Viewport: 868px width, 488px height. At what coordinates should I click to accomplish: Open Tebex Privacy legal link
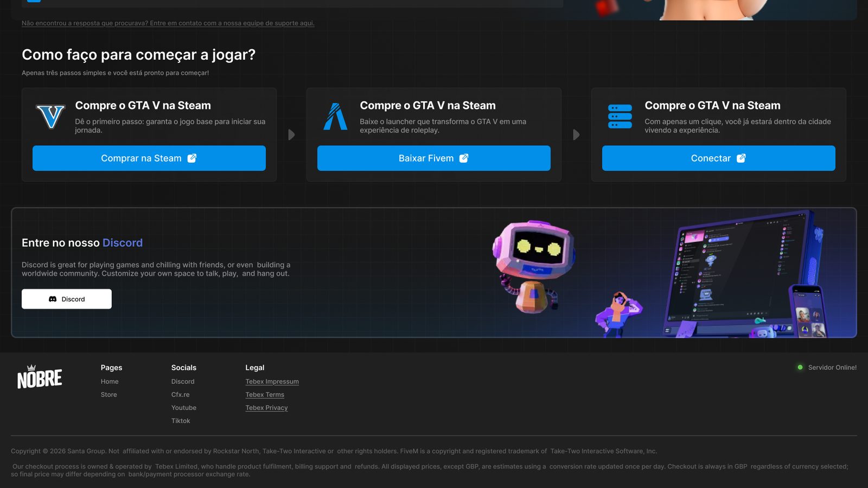click(267, 408)
